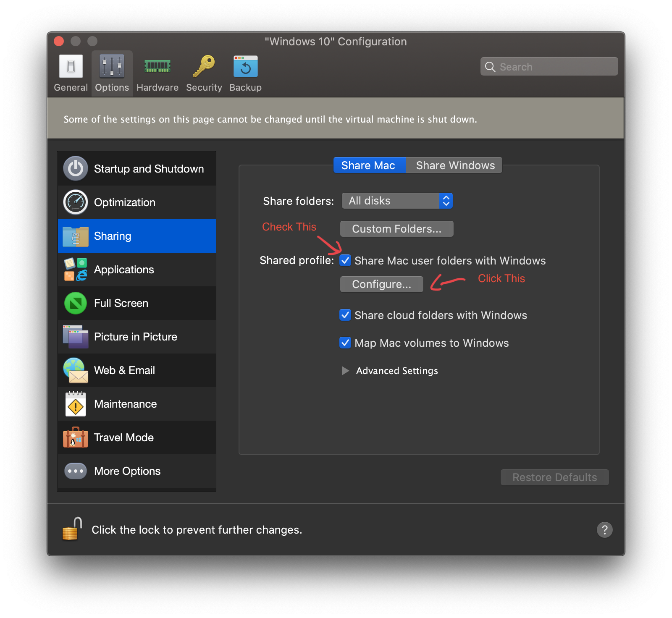This screenshot has width=672, height=618.
Task: Open the General settings toolbar icon
Action: pyautogui.click(x=71, y=66)
